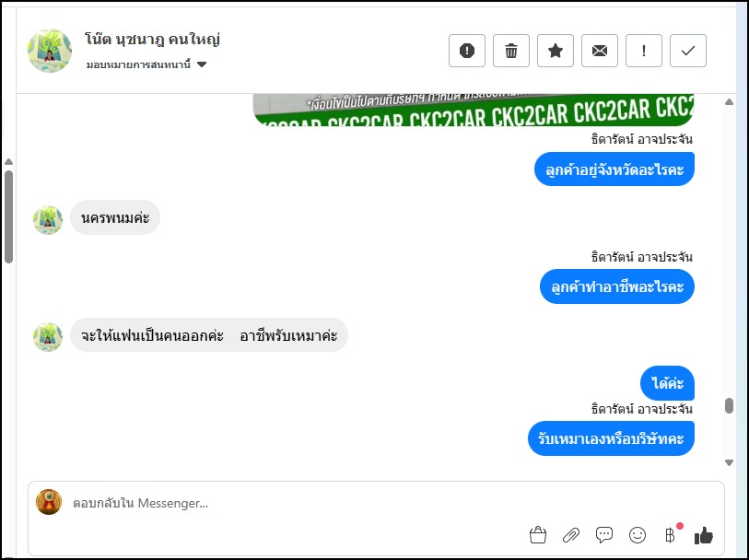Image resolution: width=749 pixels, height=560 pixels.
Task: Mark conversation unread with envelope icon
Action: [600, 51]
